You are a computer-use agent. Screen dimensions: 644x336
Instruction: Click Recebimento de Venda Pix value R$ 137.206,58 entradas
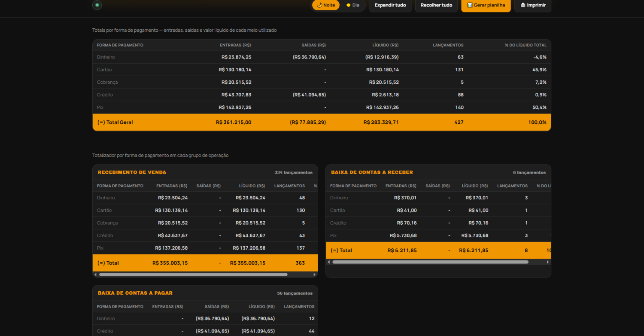171,248
